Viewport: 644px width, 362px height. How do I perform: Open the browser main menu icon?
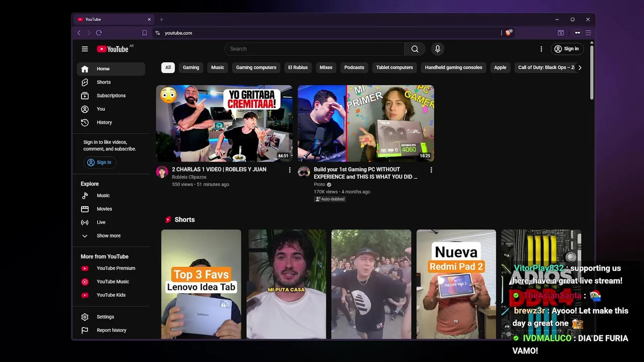[588, 33]
